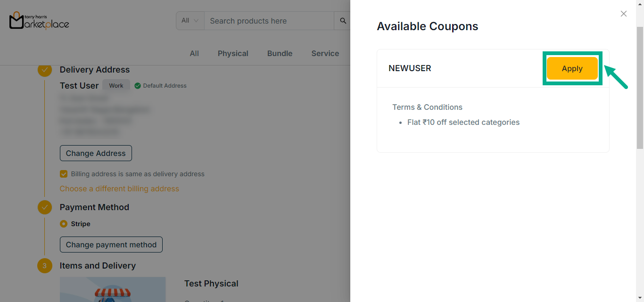Click the step 3 Items and Delivery icon
The image size is (644, 302).
(45, 266)
